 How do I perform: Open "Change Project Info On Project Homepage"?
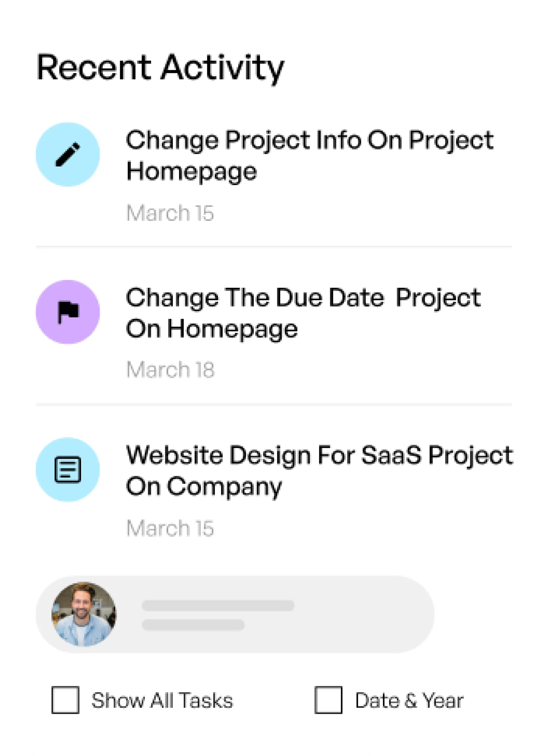point(309,155)
